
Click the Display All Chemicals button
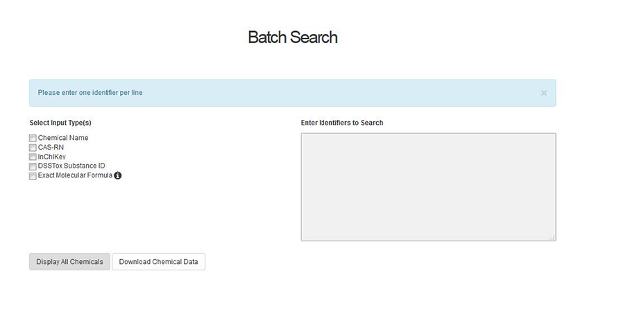click(69, 262)
